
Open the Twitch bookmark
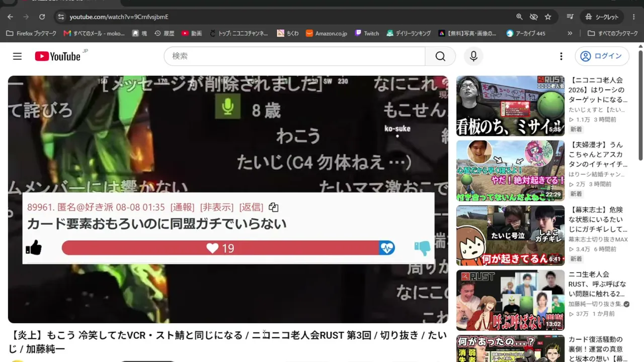(367, 33)
